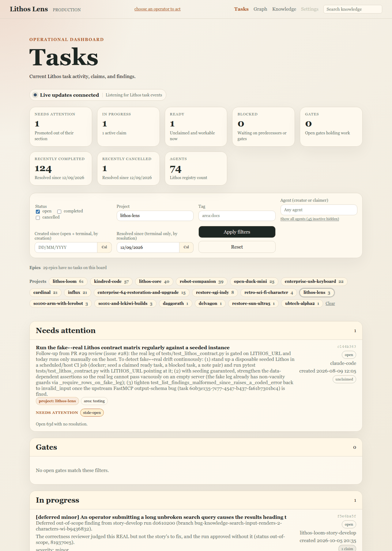Go to the Tasks nav tab

[241, 9]
